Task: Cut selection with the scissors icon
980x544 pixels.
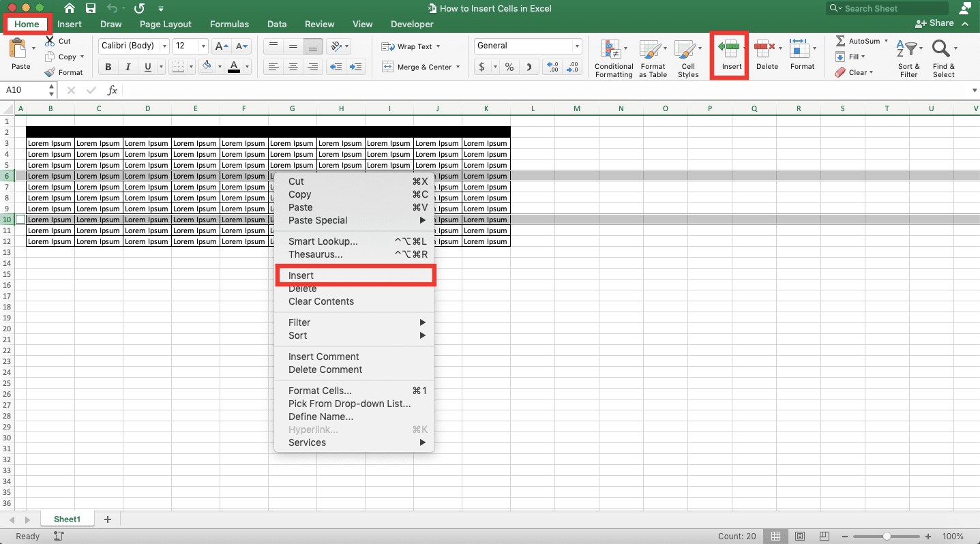Action: coord(50,41)
